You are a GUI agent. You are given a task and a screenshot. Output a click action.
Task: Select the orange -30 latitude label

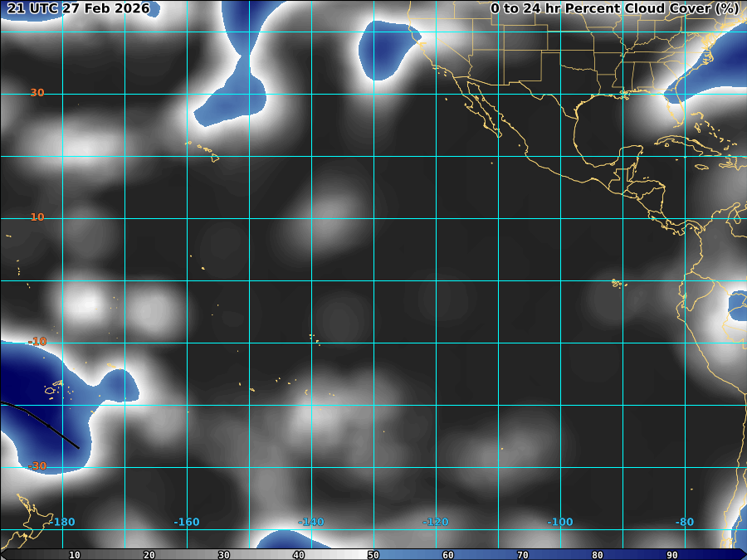coord(37,466)
